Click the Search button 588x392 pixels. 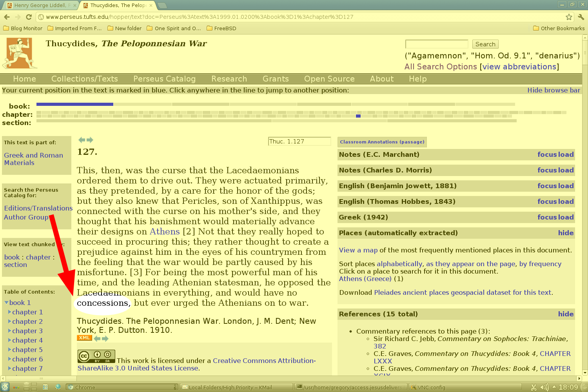click(485, 44)
